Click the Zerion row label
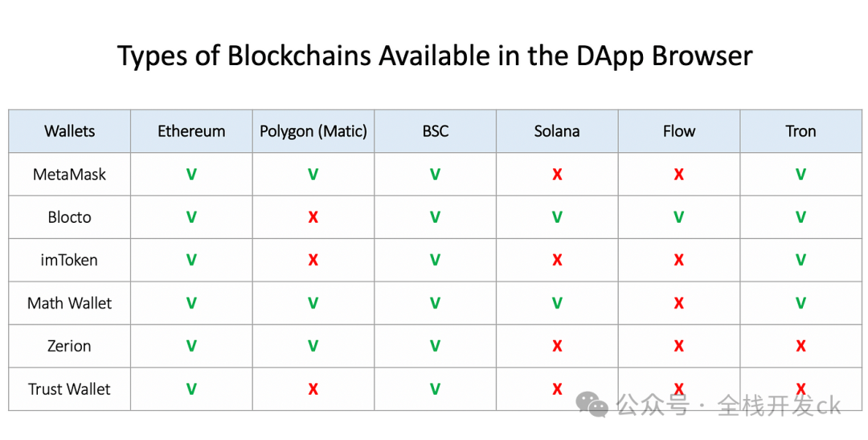 point(70,346)
